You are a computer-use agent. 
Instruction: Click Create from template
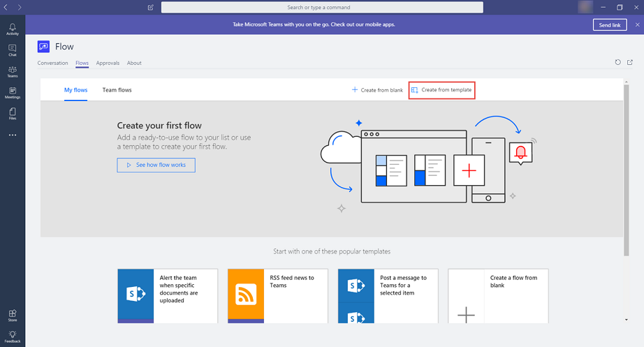pos(441,90)
